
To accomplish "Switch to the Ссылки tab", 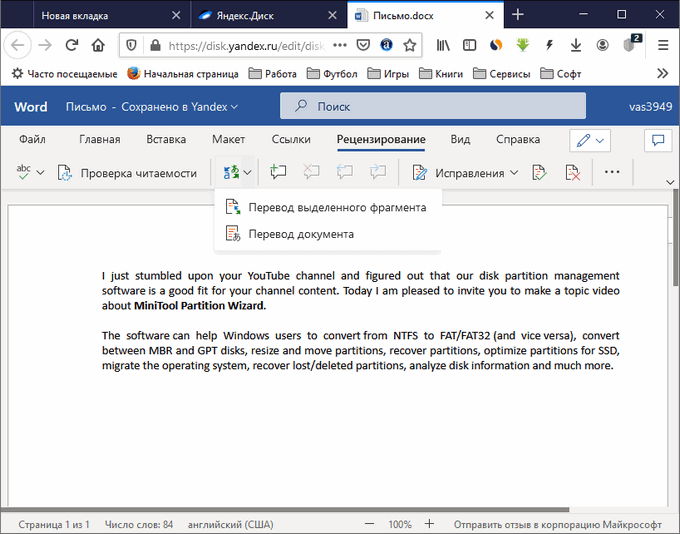I will coord(291,139).
